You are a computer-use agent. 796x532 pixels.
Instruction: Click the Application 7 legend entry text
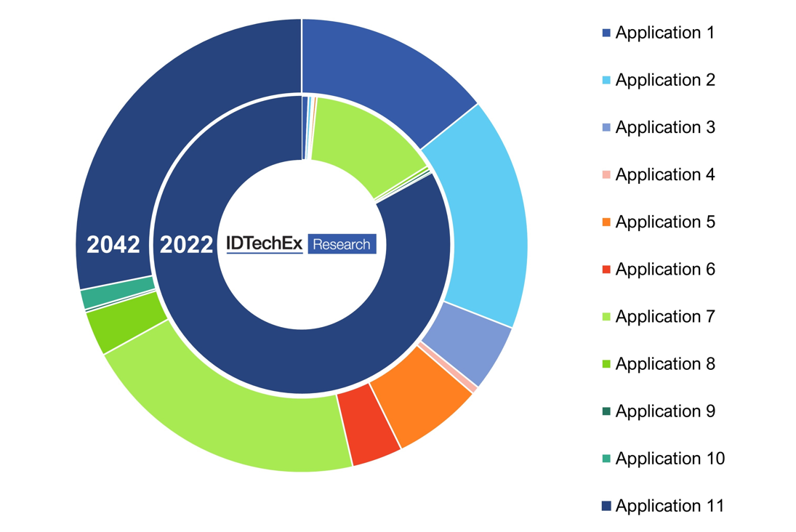pyautogui.click(x=665, y=316)
